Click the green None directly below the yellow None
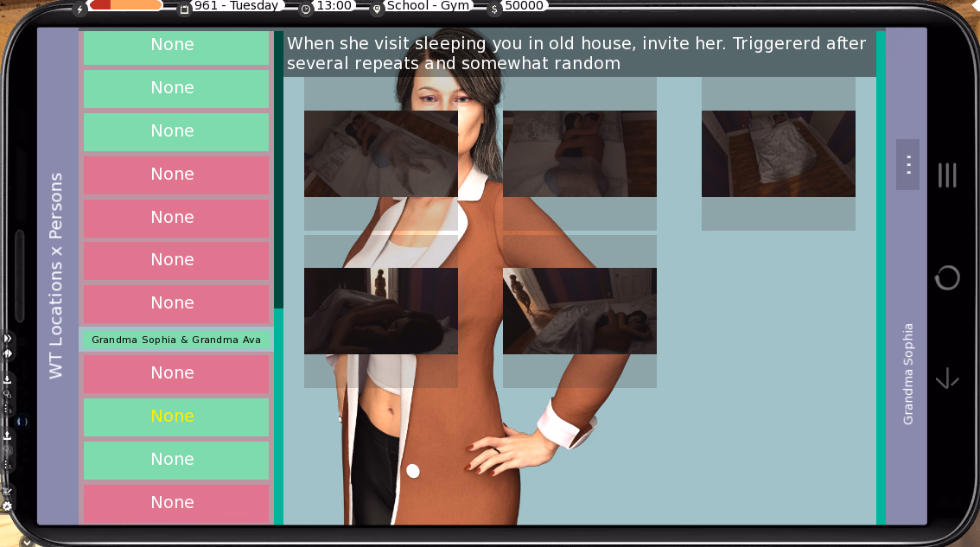Screen dimensions: 980x547 (x=176, y=460)
